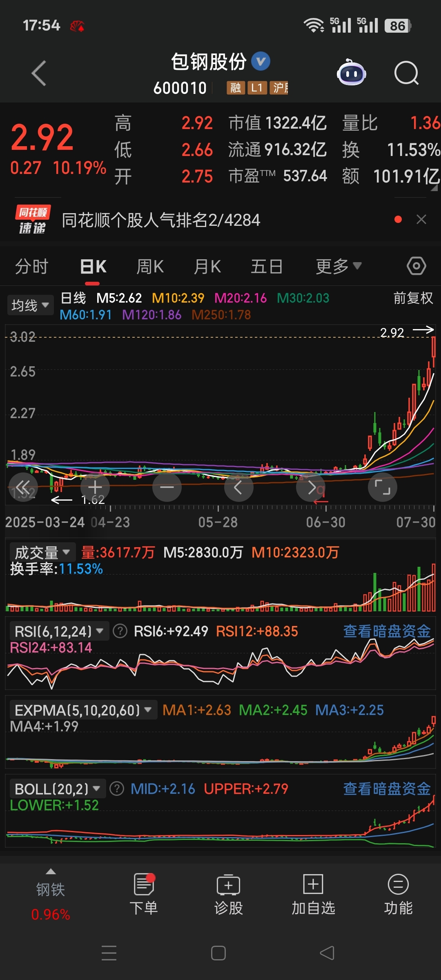Tap Android back triangle button
The image size is (441, 980).
(x=327, y=953)
